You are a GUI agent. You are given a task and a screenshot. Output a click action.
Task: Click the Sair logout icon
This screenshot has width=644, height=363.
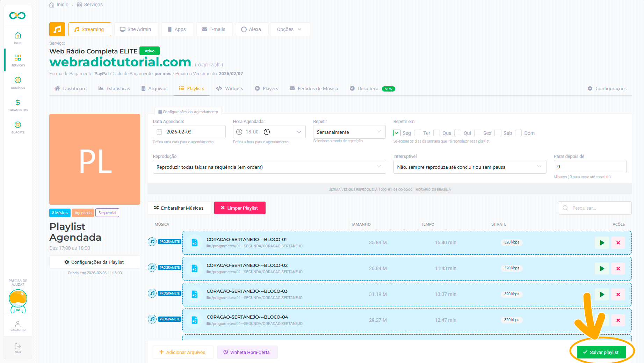18,346
